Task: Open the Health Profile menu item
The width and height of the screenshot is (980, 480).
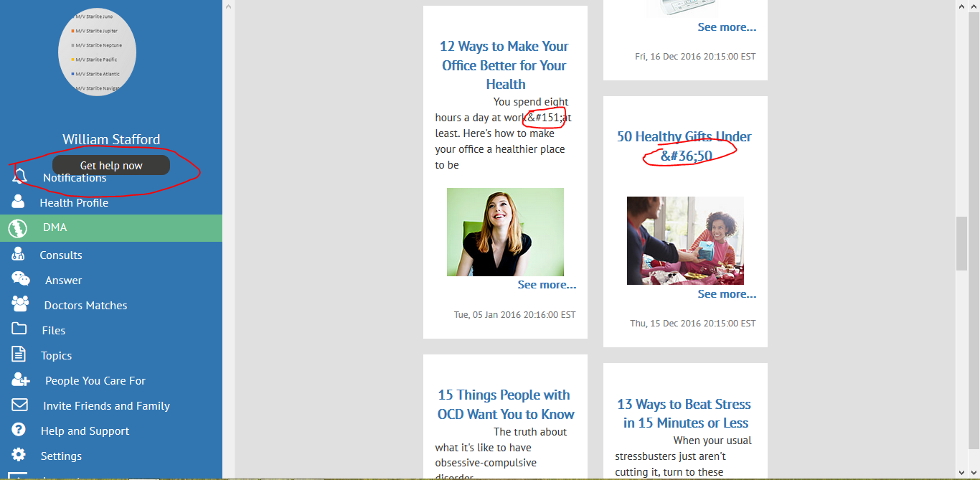Action: tap(74, 203)
